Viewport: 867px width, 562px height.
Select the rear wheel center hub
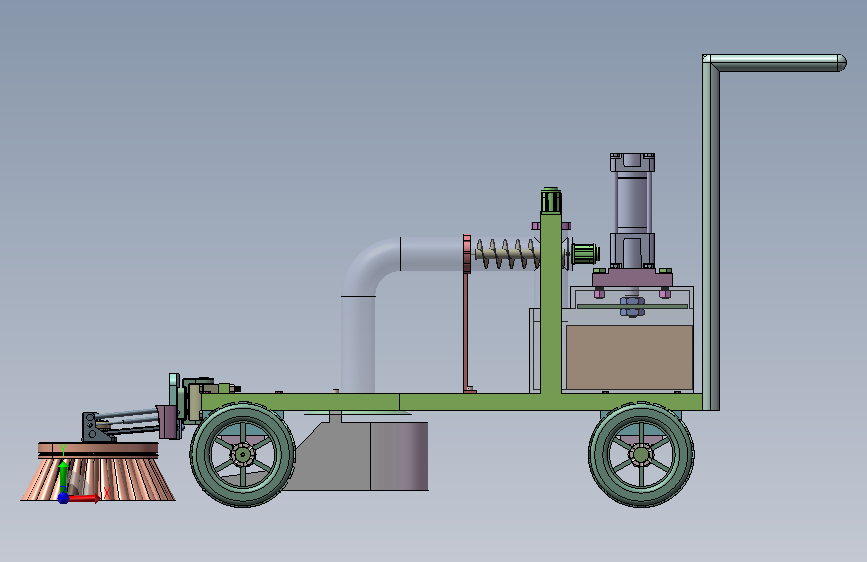[x=641, y=455]
